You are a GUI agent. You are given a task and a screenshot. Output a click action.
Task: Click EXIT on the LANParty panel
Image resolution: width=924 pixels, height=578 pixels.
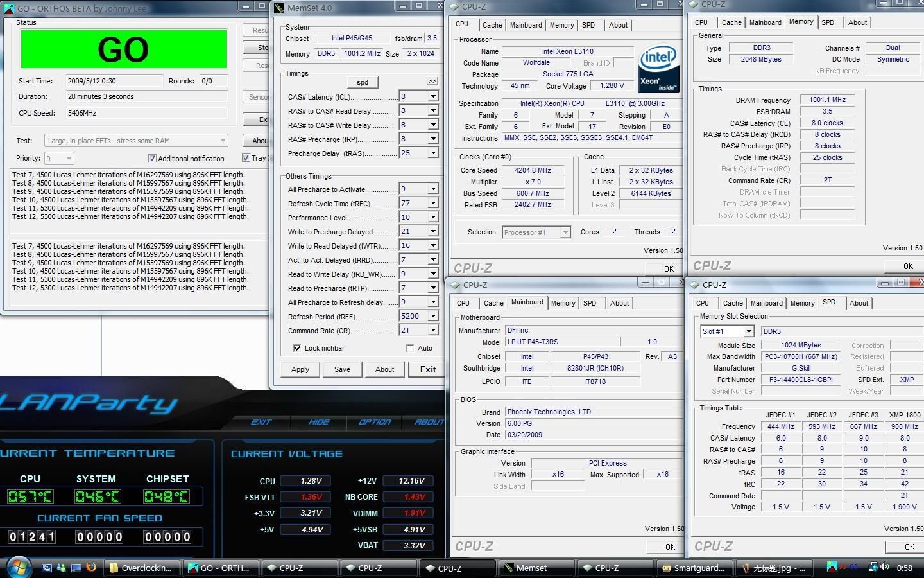pos(261,422)
